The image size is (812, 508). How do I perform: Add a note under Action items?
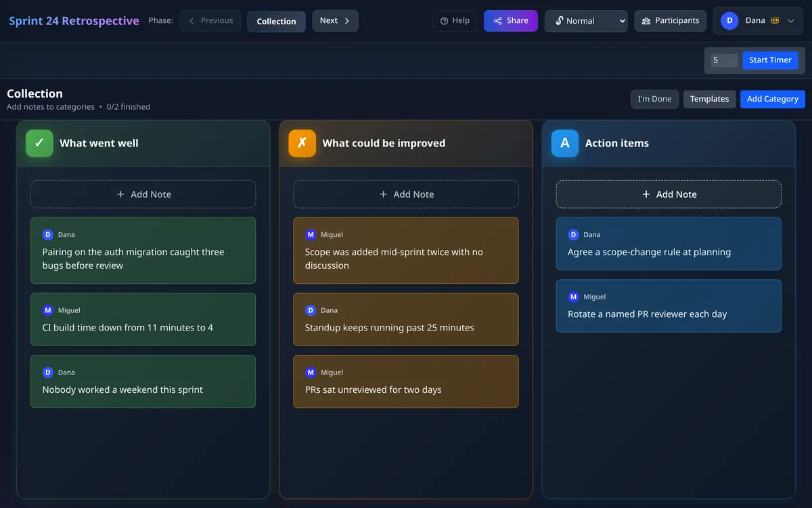(669, 194)
